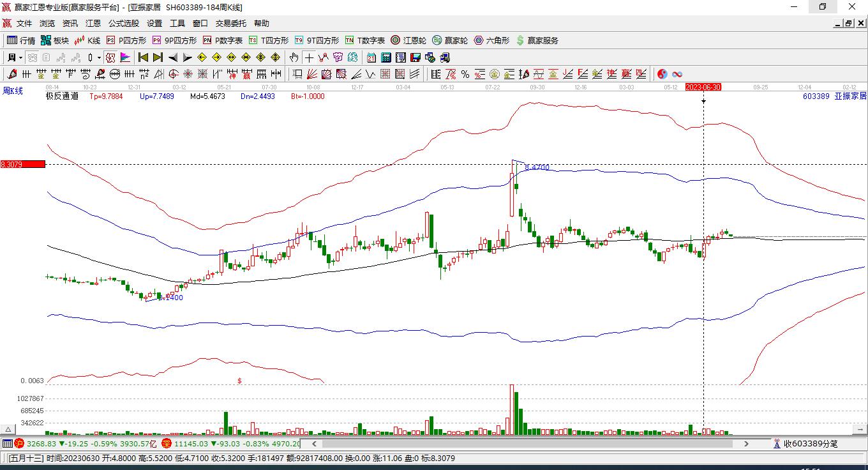Step back with the black left arrow
The image size is (868, 470).
pos(173,57)
